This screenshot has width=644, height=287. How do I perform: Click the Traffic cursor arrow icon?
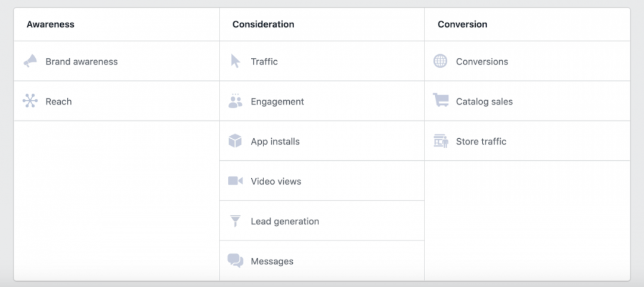click(236, 61)
